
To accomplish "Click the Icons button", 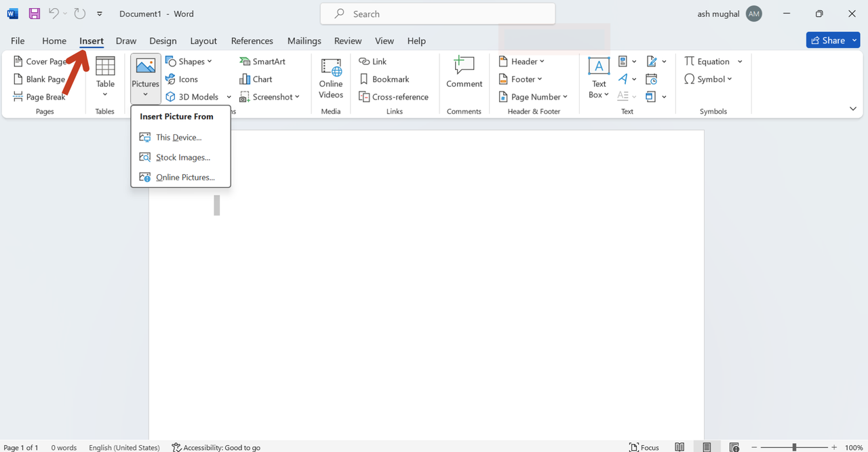I will [x=182, y=79].
